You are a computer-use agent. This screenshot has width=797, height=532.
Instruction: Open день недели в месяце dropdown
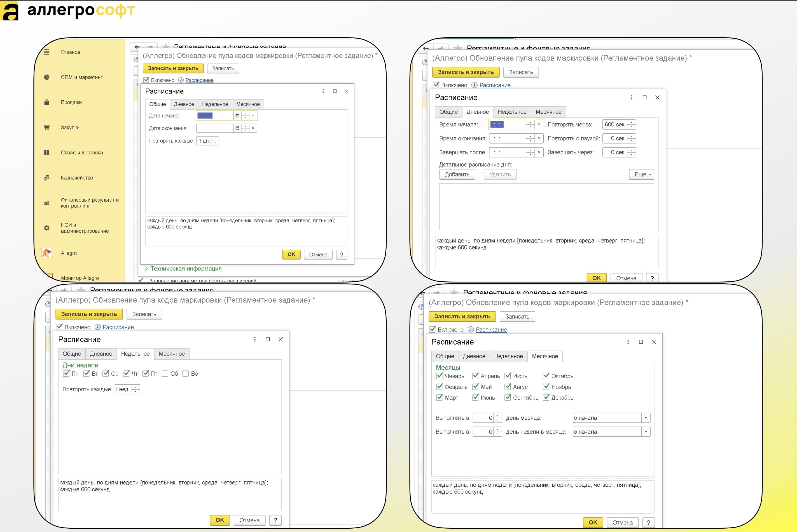(x=646, y=432)
